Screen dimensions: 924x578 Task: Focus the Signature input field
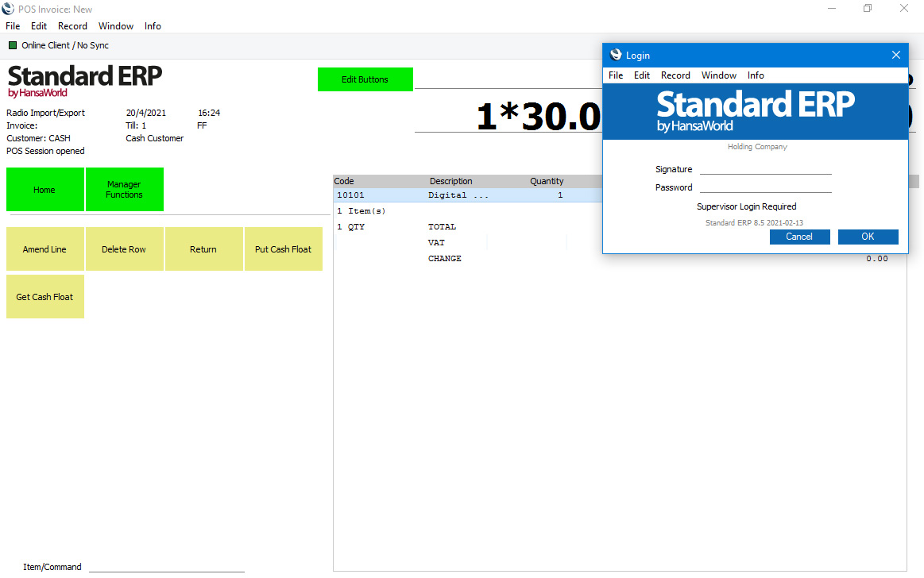pos(765,168)
